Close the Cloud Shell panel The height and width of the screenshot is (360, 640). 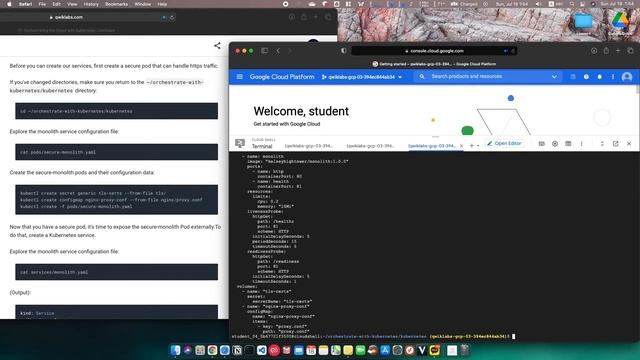pos(629,144)
